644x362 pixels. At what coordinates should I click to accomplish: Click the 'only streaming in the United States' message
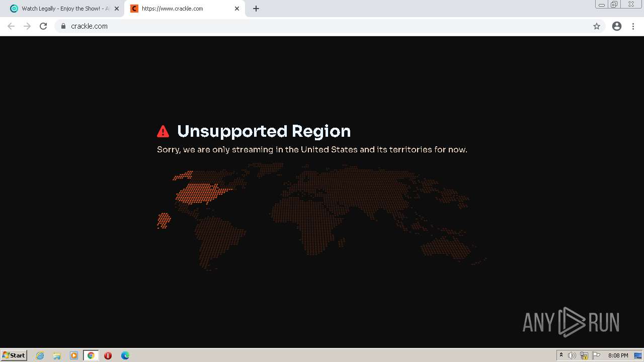312,149
